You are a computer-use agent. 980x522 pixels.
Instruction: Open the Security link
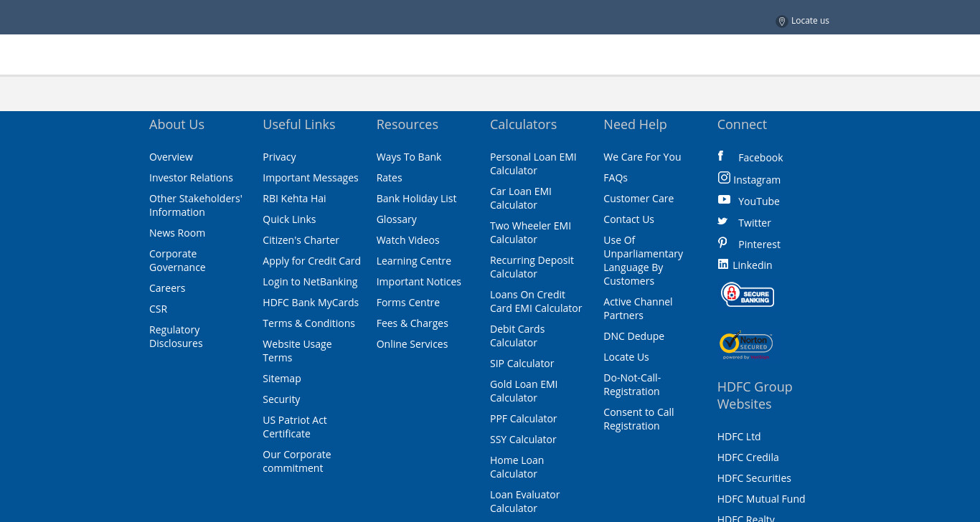[x=281, y=399]
